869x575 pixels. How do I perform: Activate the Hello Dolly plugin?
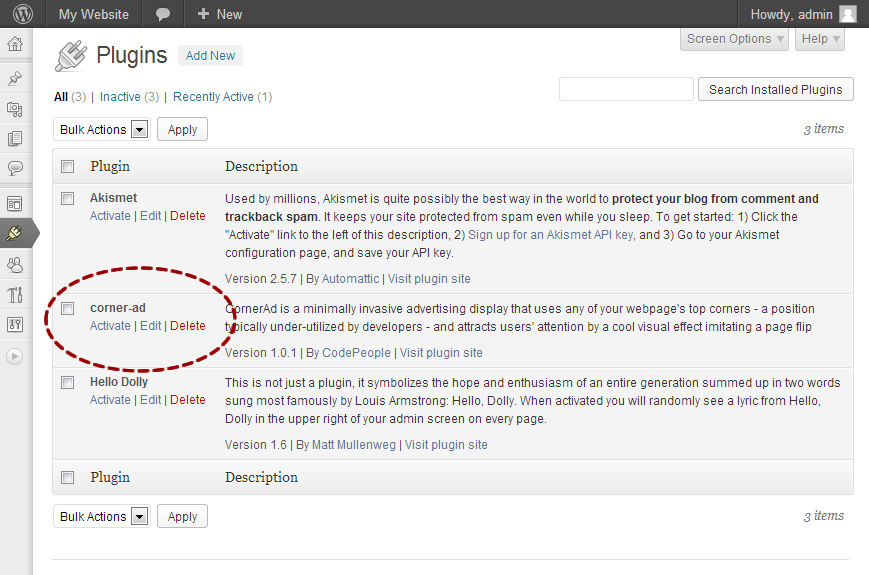(x=110, y=400)
